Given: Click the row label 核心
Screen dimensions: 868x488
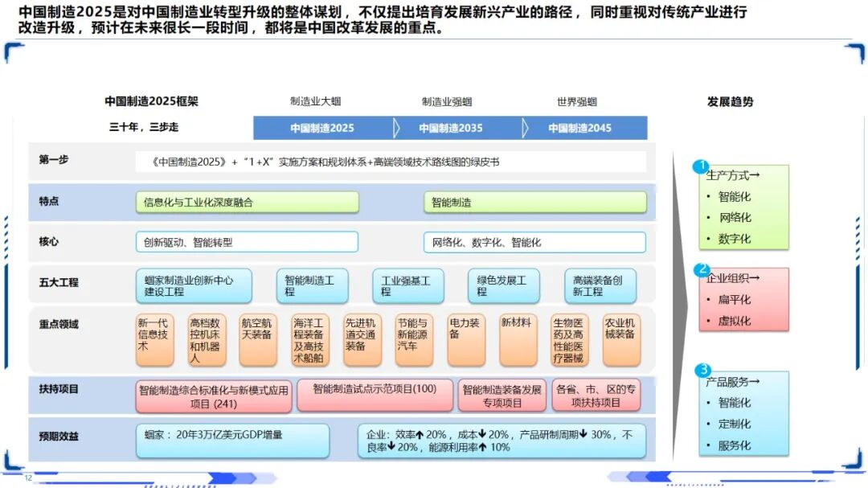Looking at the screenshot, I should pos(49,241).
